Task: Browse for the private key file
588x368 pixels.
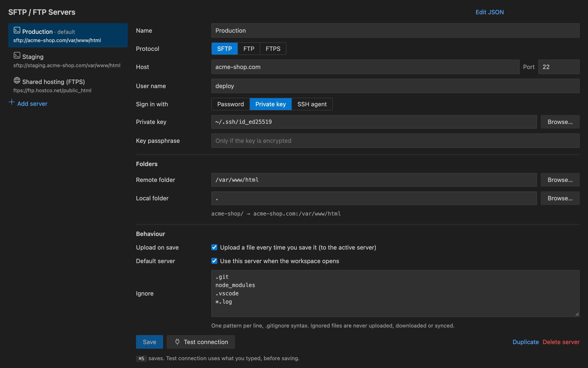Action: [560, 122]
